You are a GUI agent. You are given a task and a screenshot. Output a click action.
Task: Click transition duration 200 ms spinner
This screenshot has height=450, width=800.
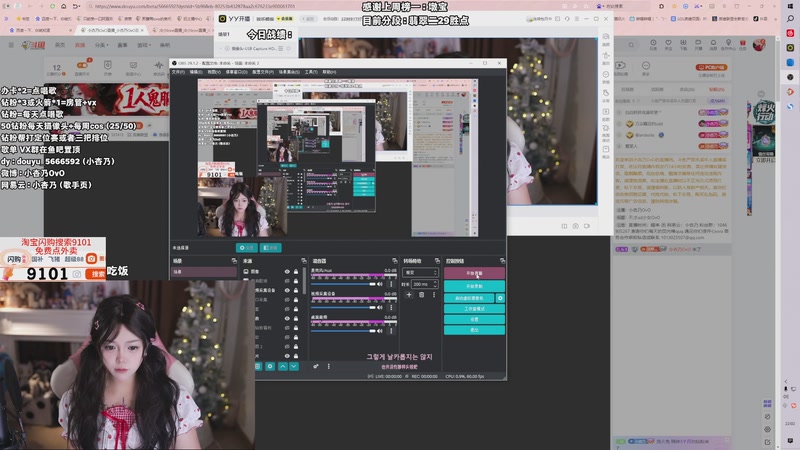425,284
